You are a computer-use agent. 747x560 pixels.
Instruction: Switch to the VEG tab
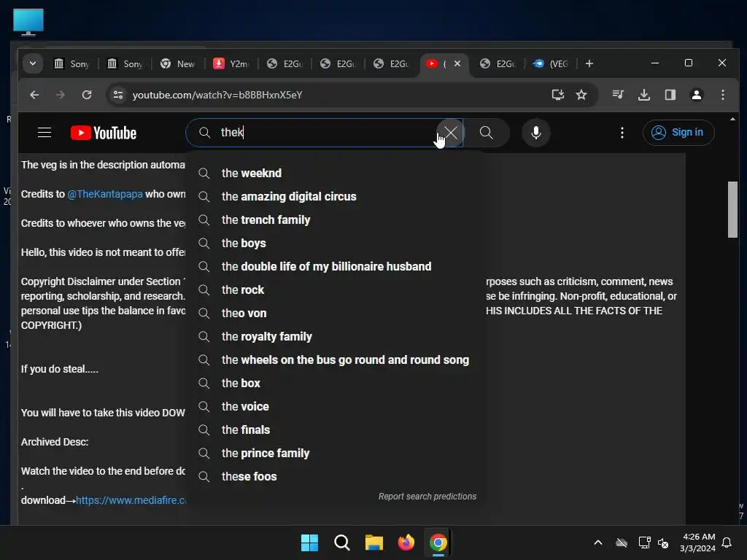[x=550, y=63]
